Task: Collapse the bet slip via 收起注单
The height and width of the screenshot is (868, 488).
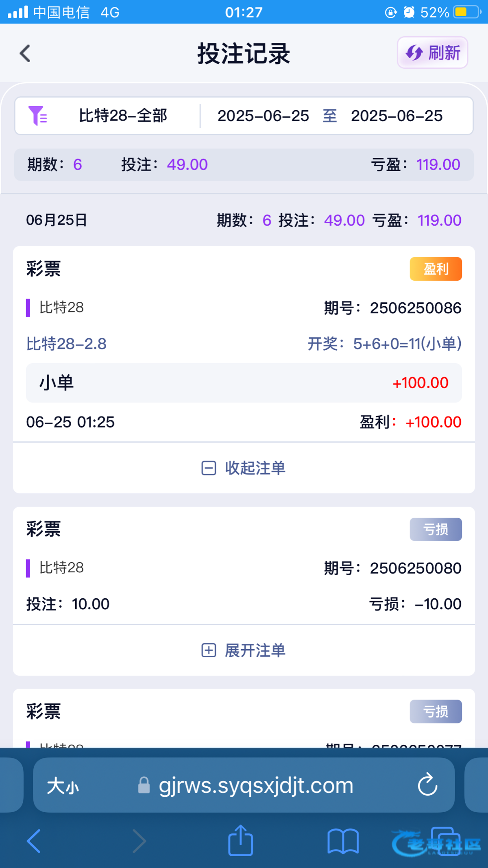Action: [x=244, y=468]
